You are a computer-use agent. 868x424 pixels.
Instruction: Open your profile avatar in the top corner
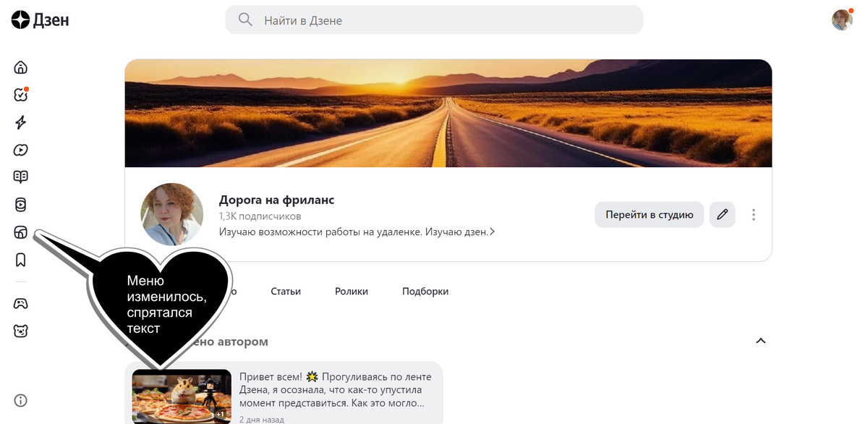842,20
